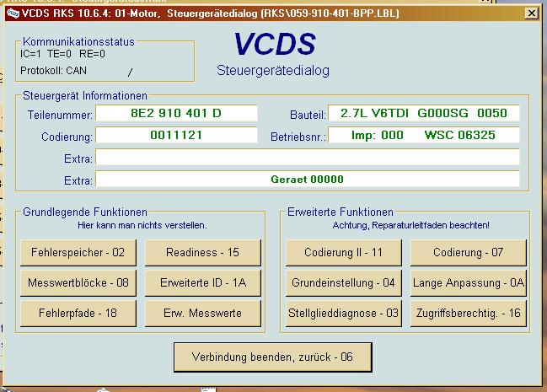The height and width of the screenshot is (392, 547).
Task: Open Codierung II - 11
Action: pos(344,252)
